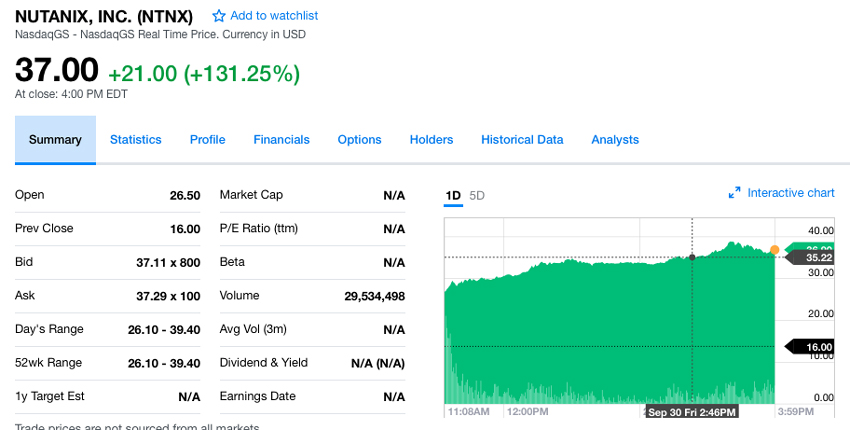Open the Historical Data tab
850x430 pixels.
[522, 139]
